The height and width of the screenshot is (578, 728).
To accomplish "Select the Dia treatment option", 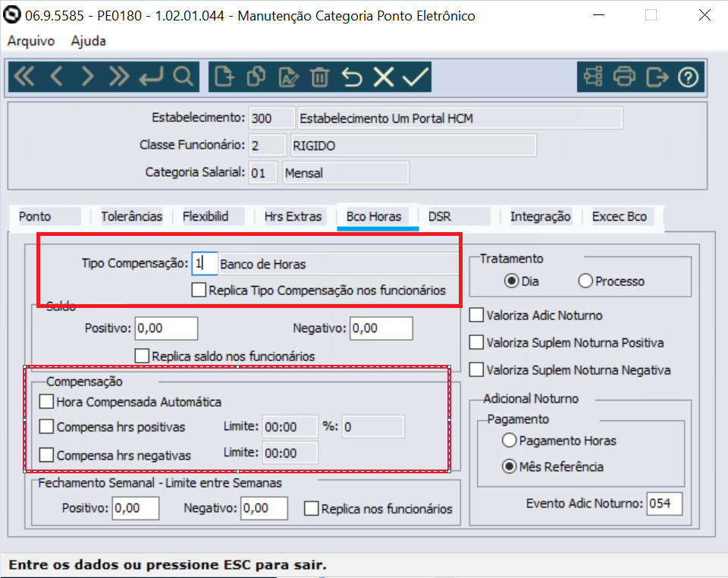I will 511,281.
